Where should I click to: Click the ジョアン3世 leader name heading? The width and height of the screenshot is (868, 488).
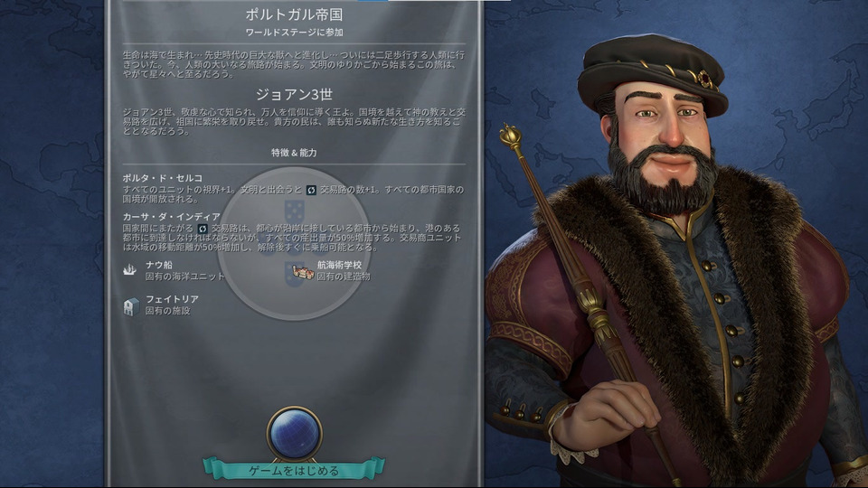point(294,95)
